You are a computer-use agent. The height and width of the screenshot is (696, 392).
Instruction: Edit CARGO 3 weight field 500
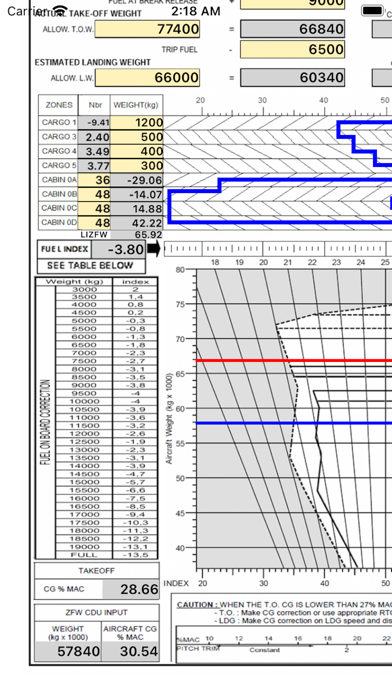point(137,137)
